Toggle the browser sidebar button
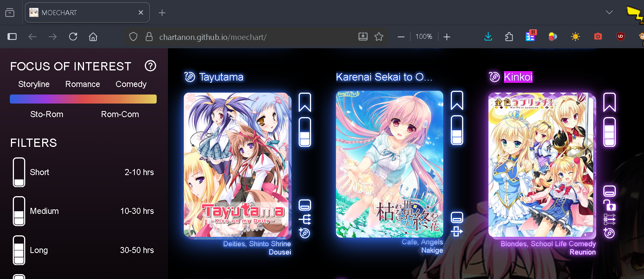Image resolution: width=644 pixels, height=279 pixels. click(12, 37)
